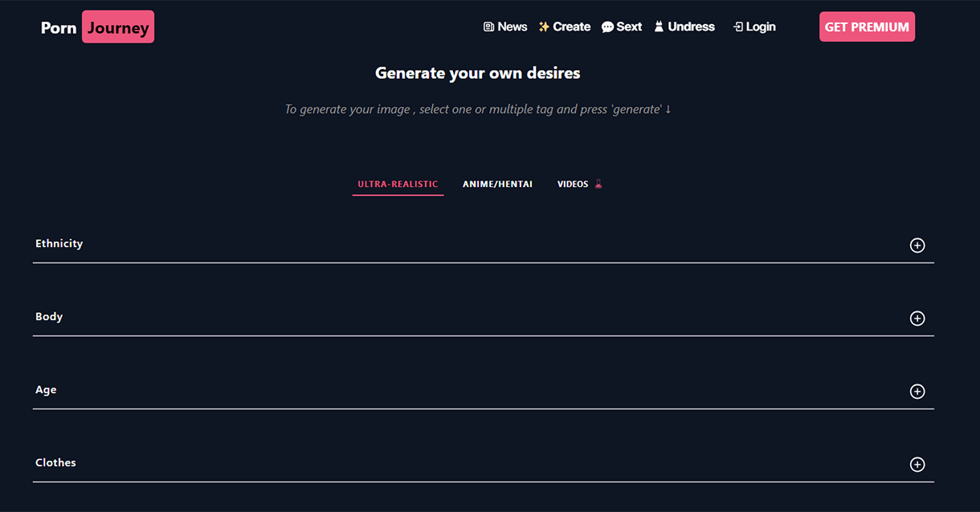Screen dimensions: 980x512
Task: Expand the Age section with its plus icon
Action: point(917,392)
